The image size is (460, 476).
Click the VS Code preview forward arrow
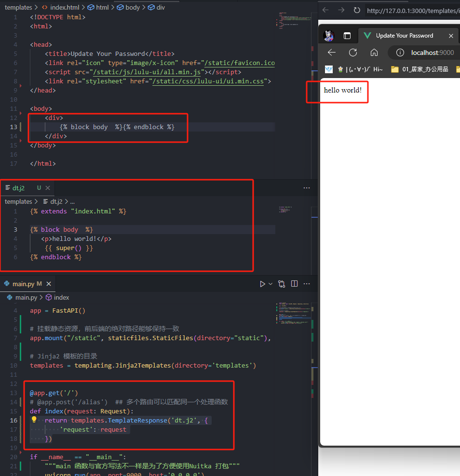click(x=341, y=10)
